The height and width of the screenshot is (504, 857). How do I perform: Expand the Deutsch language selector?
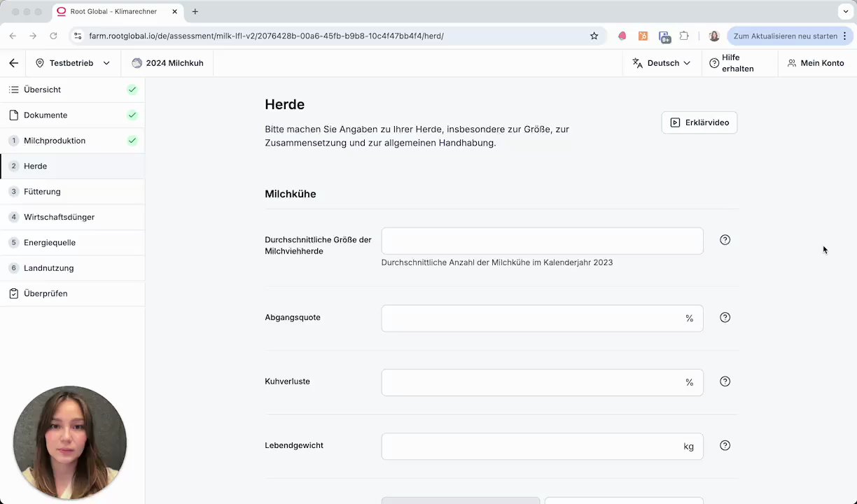tap(661, 63)
